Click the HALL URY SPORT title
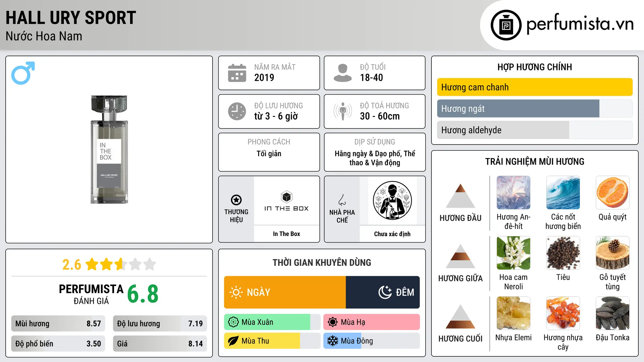 [71, 18]
